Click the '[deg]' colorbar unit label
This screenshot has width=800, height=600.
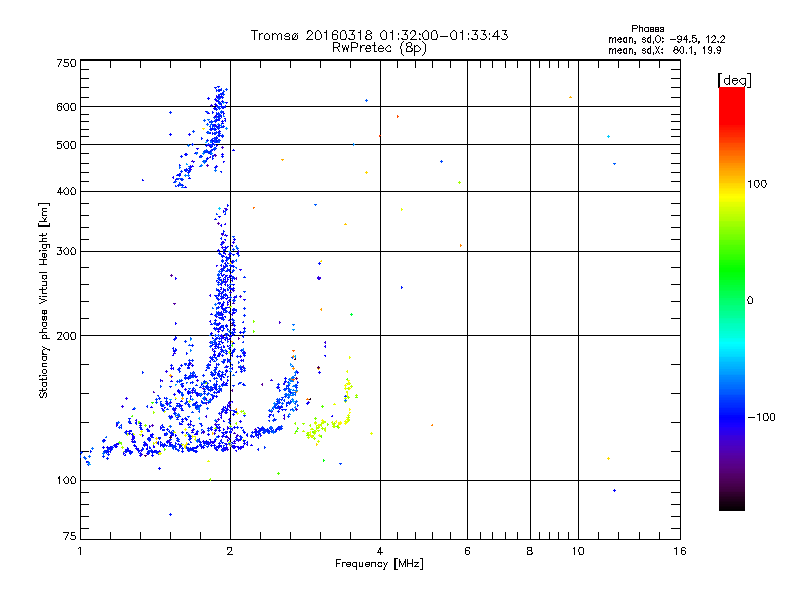pos(734,80)
